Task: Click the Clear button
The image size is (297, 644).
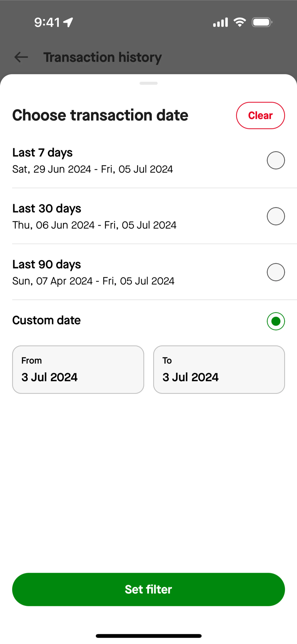Action: point(260,116)
